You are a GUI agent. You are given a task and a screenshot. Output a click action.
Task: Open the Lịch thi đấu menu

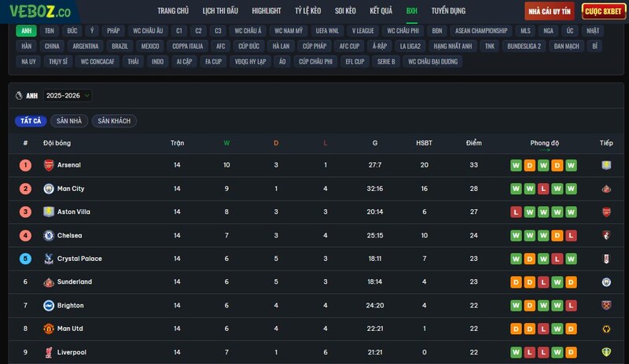pos(220,11)
